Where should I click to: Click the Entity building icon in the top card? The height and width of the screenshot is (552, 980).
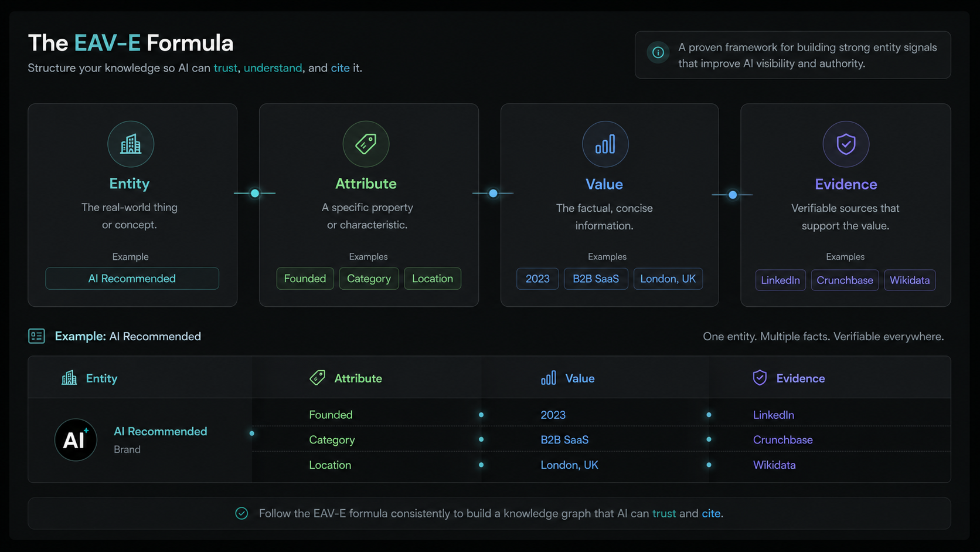click(x=131, y=144)
